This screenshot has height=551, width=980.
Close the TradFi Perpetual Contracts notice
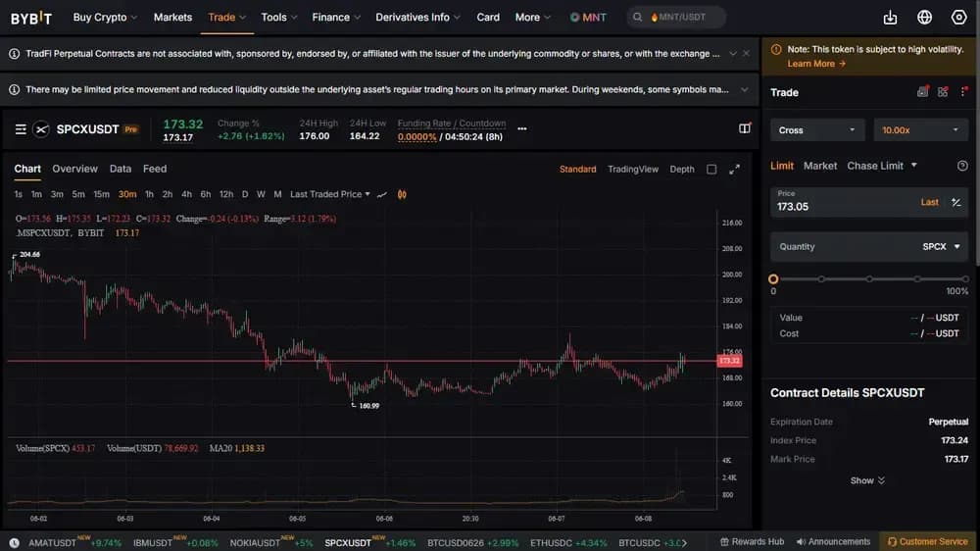pyautogui.click(x=746, y=54)
